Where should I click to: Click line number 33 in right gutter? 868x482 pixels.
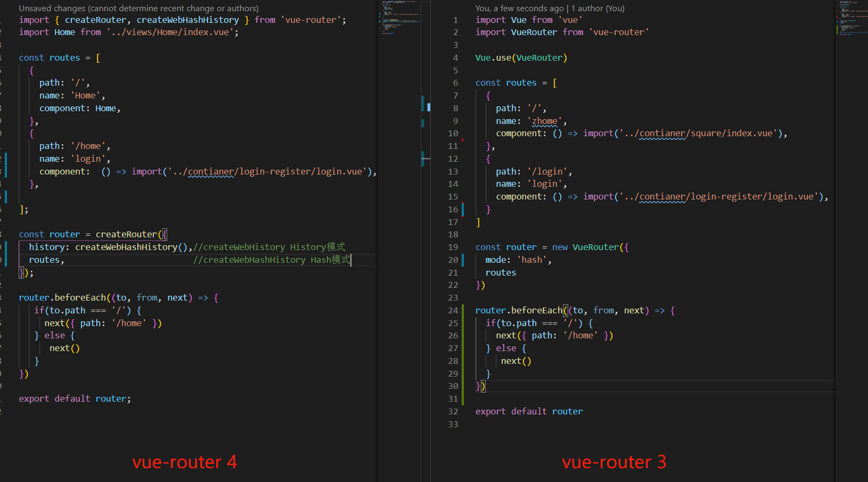(x=453, y=425)
